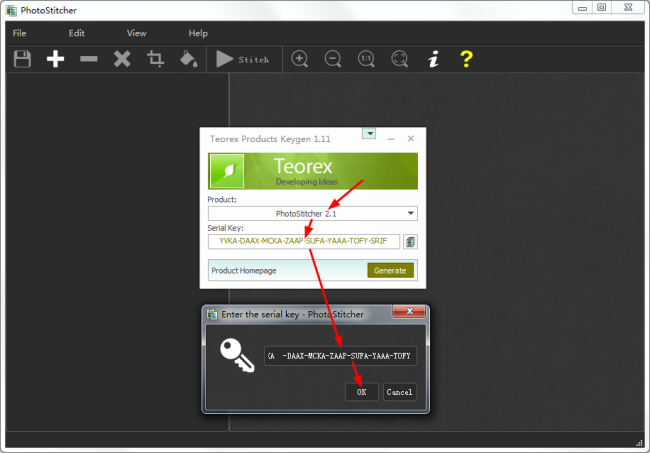The image size is (650, 453).
Task: Open keygen title bar dropdown arrow
Action: point(369,133)
